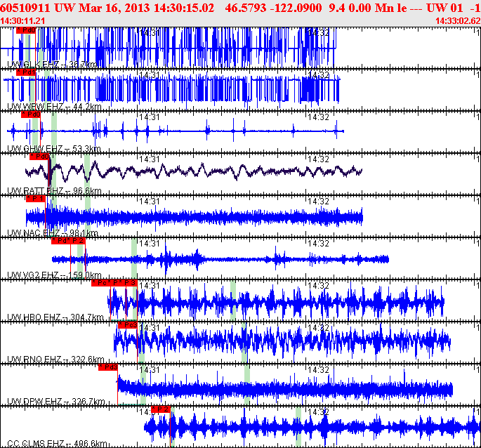Viewport: 481px width, 448px height.
Task: Click station label UW RATT EHZ 96.6km
Action: 54,191
